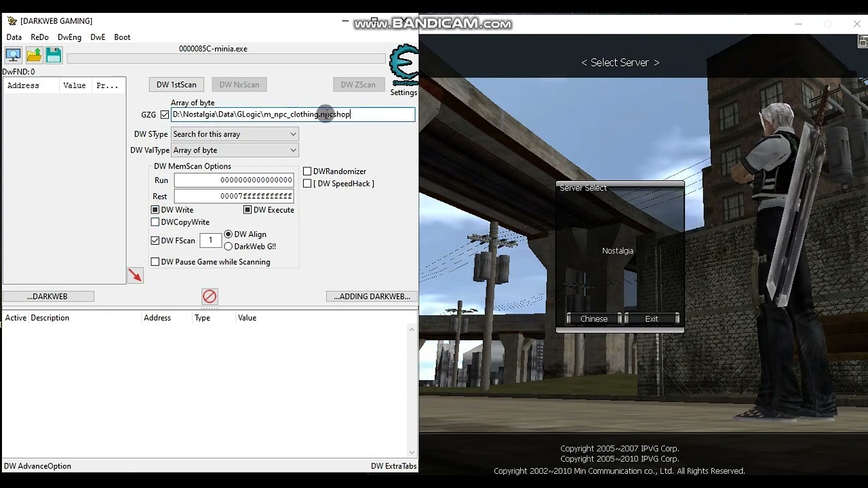Image resolution: width=868 pixels, height=488 pixels.
Task: Click the DW NxScan button
Action: [239, 85]
